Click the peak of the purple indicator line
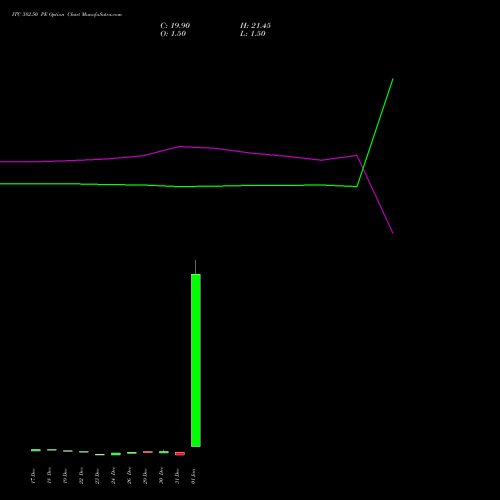The height and width of the screenshot is (500, 500). (180, 146)
